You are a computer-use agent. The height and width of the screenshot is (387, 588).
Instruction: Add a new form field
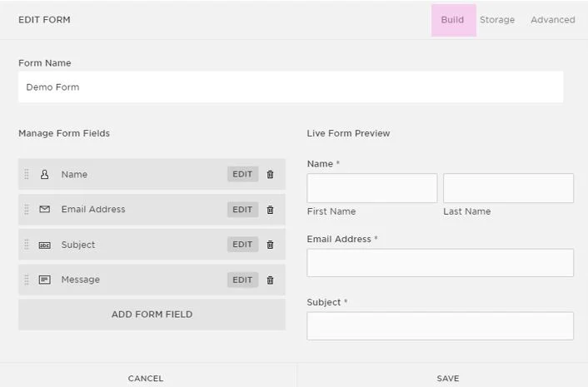click(152, 315)
